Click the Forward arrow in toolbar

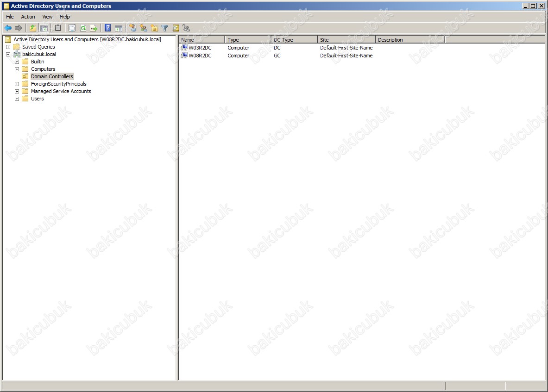tap(19, 28)
